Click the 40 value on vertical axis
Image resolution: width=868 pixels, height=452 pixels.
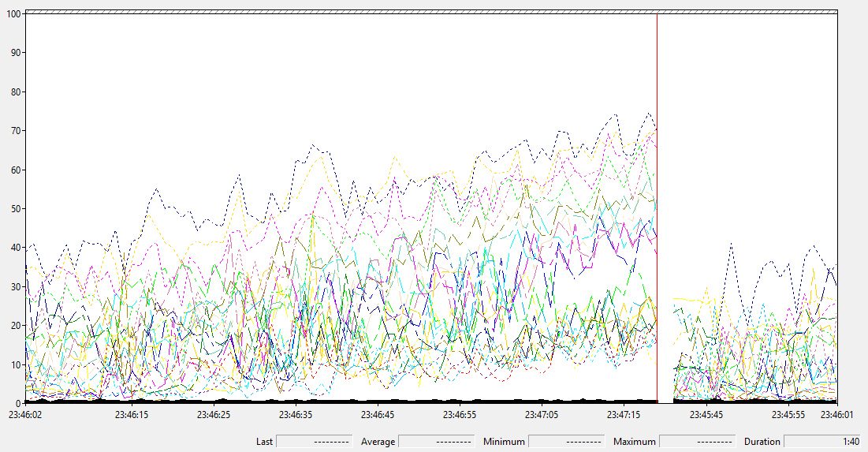click(x=16, y=248)
